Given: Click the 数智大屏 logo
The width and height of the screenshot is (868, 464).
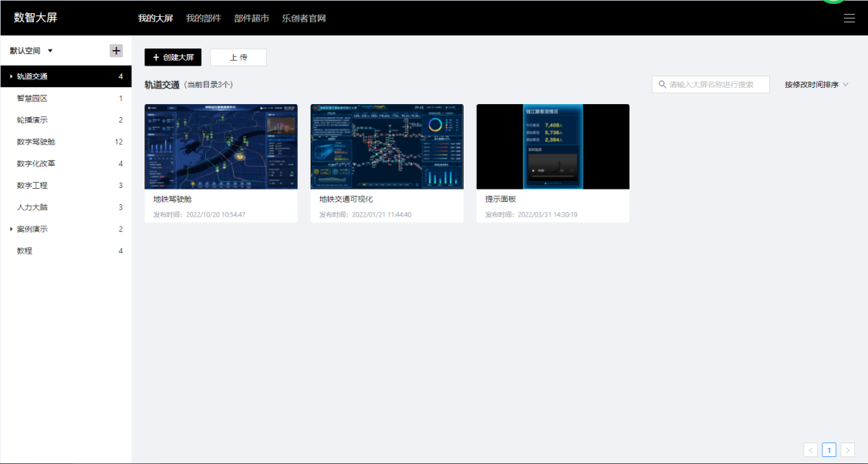Looking at the screenshot, I should point(35,18).
